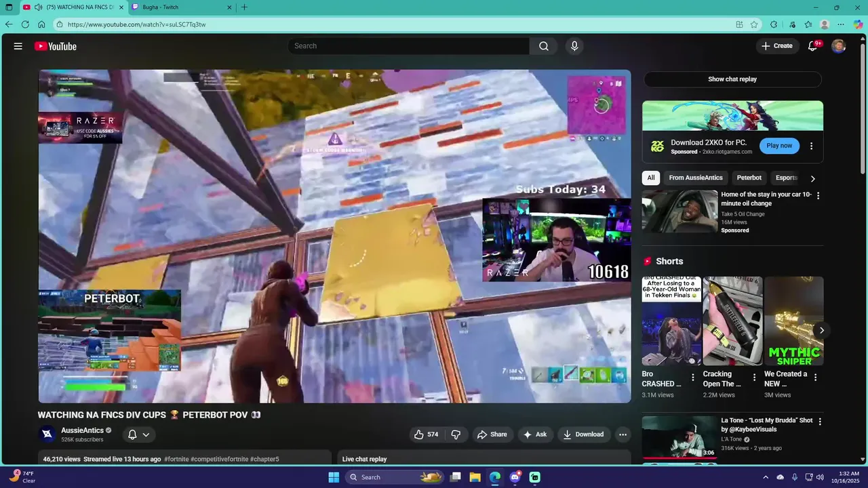Viewport: 868px width, 488px height.
Task: Click the Windows taskbar search box
Action: click(x=395, y=477)
